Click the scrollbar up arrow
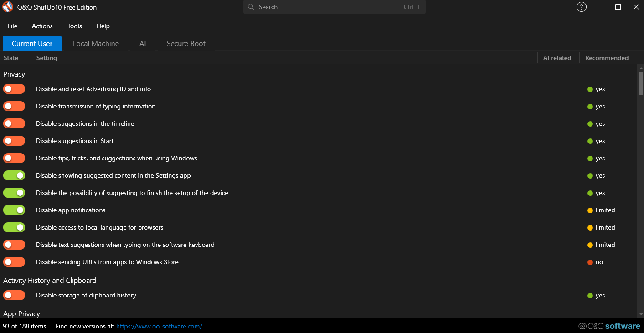 point(641,68)
